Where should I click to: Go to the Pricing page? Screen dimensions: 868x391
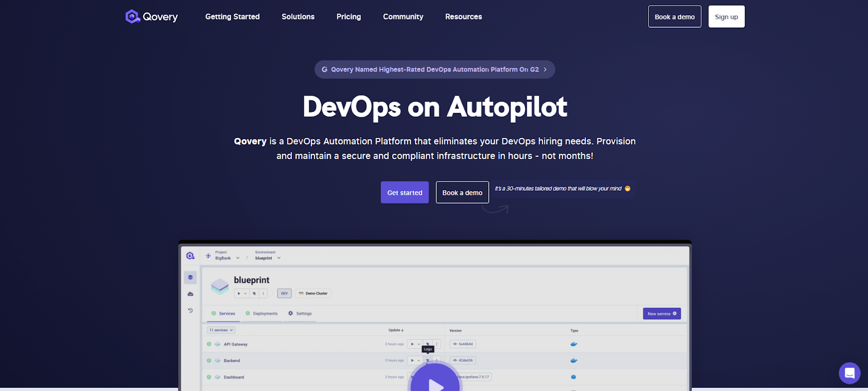click(348, 17)
